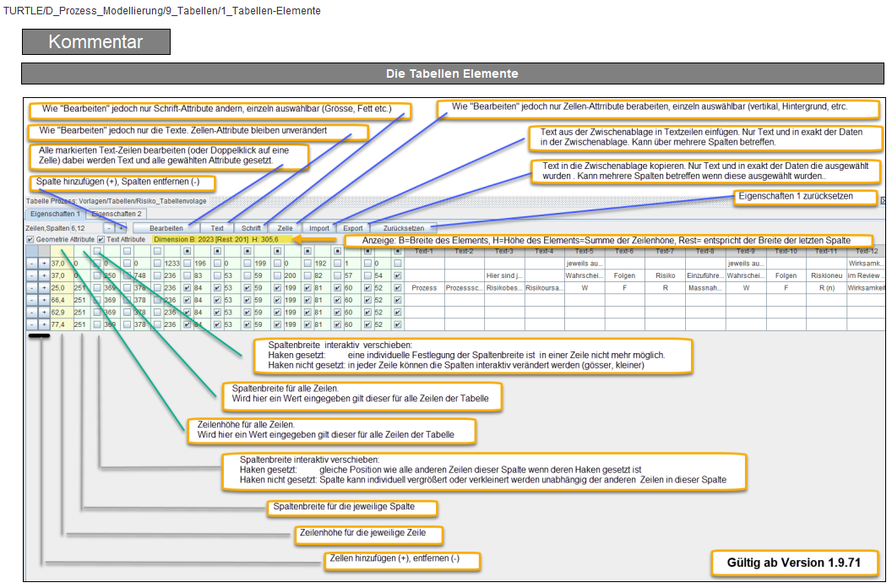Remove the table row with height 77,4
The width and height of the screenshot is (892, 588).
(x=32, y=324)
